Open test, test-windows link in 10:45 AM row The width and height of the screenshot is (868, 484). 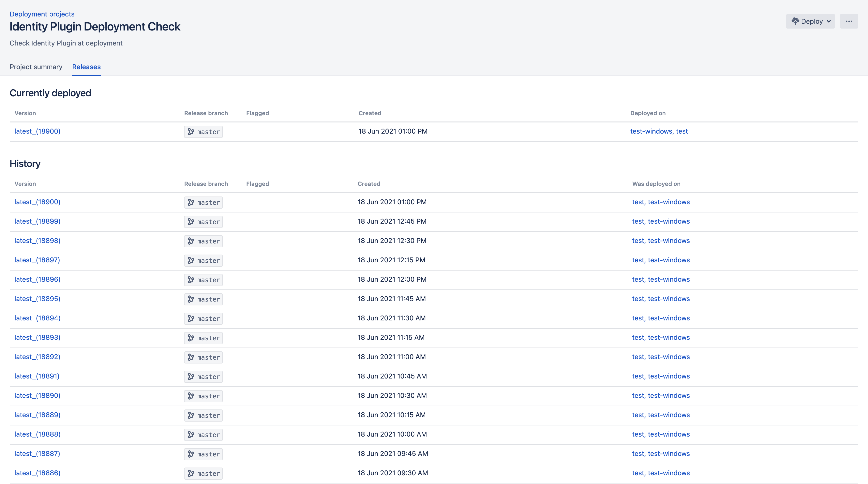(x=661, y=376)
